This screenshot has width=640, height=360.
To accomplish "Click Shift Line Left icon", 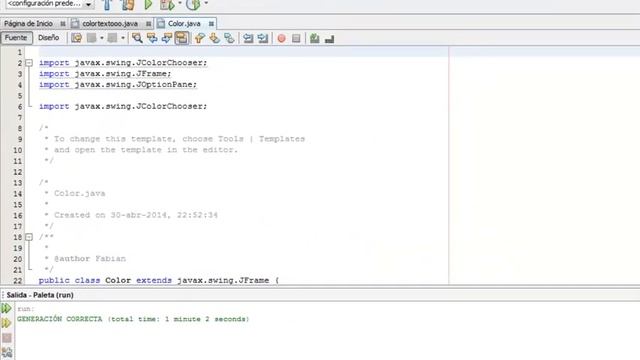I will pyautogui.click(x=248, y=38).
